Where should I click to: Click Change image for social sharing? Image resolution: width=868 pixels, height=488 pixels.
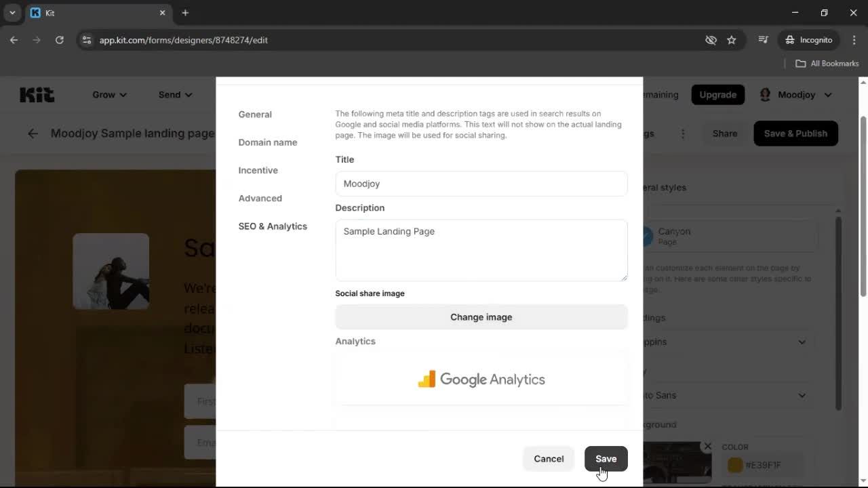click(x=481, y=317)
